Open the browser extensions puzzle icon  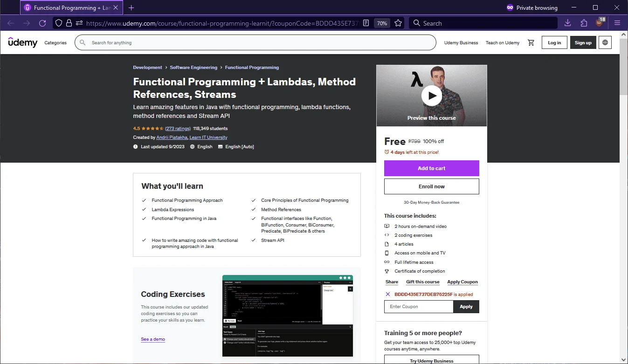pos(584,23)
